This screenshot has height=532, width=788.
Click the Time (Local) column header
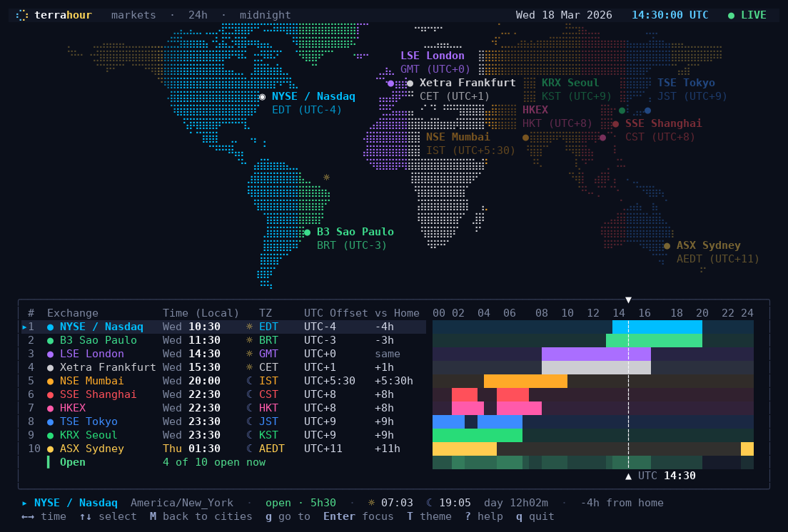coord(201,313)
